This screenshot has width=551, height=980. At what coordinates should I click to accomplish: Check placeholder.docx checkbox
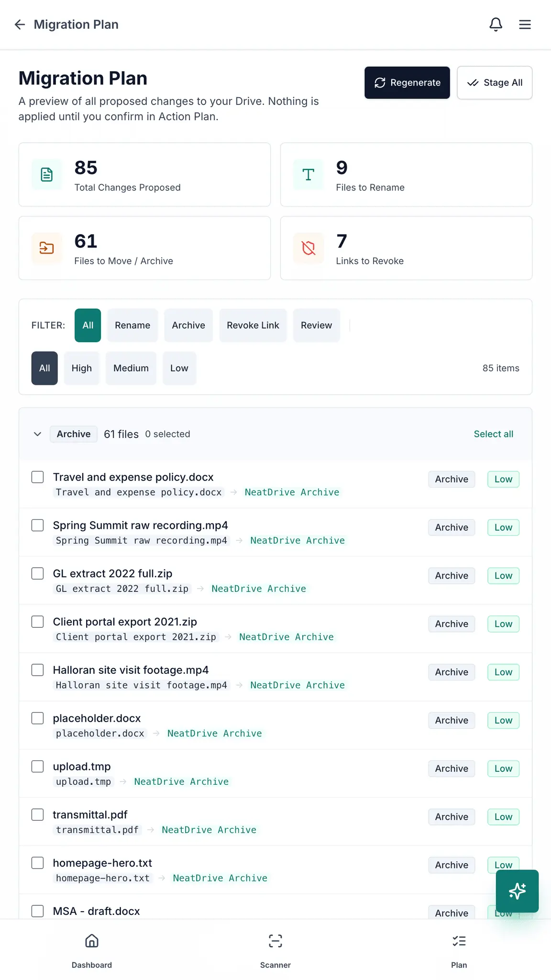coord(37,718)
